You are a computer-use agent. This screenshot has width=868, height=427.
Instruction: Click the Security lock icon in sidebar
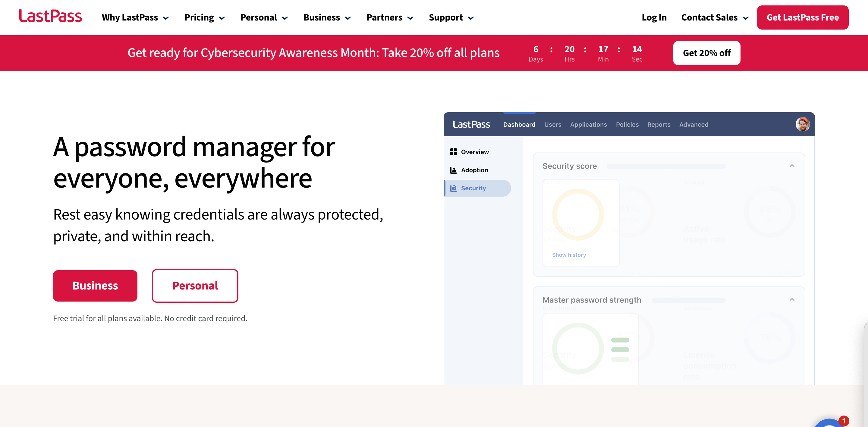coord(454,188)
